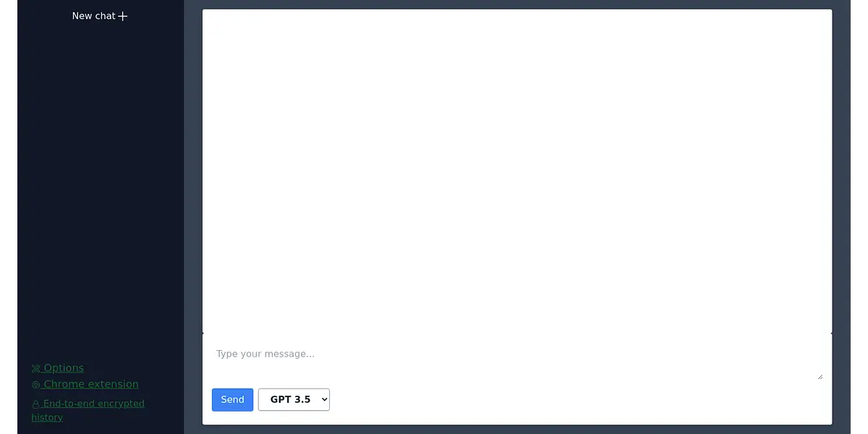The image size is (868, 434).
Task: Open End-to-end encrypted link text
Action: [94, 404]
